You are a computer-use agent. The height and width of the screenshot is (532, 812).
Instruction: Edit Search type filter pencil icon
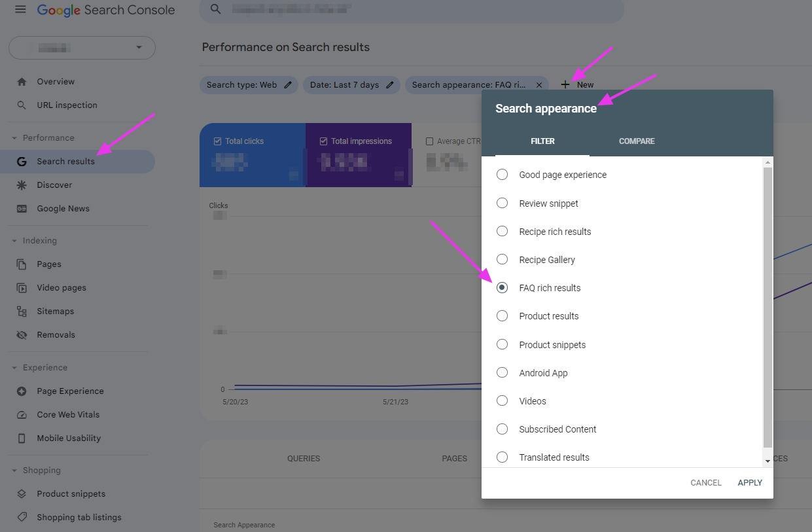[x=288, y=85]
